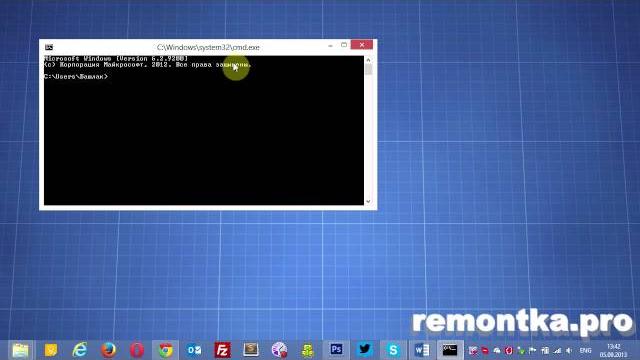Switch the ENG input language indicator
The image size is (640, 360).
585,351
